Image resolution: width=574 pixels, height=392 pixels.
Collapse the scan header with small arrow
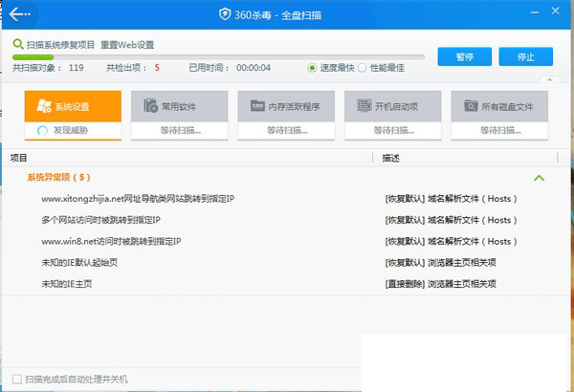click(x=549, y=79)
